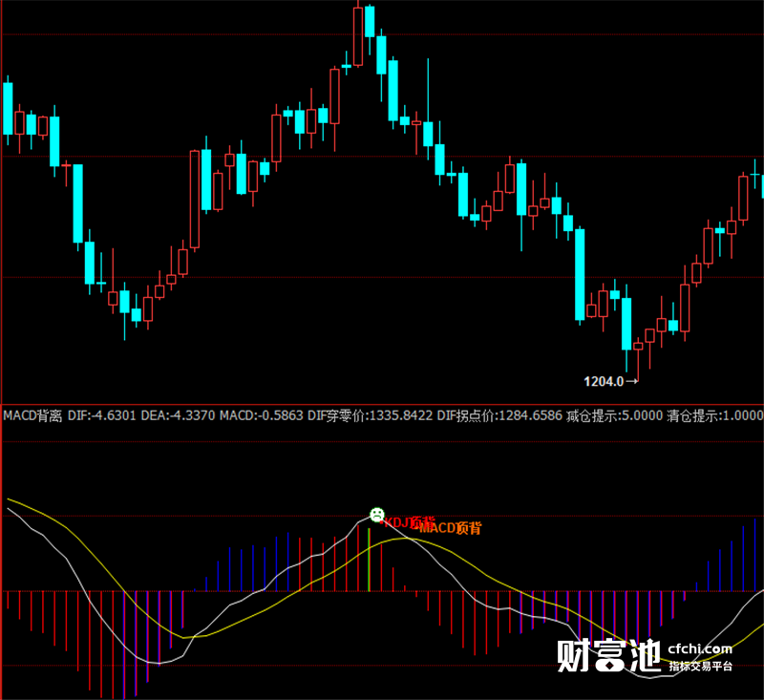Click the KDJ顶背 red label
The image size is (764, 700).
click(409, 522)
